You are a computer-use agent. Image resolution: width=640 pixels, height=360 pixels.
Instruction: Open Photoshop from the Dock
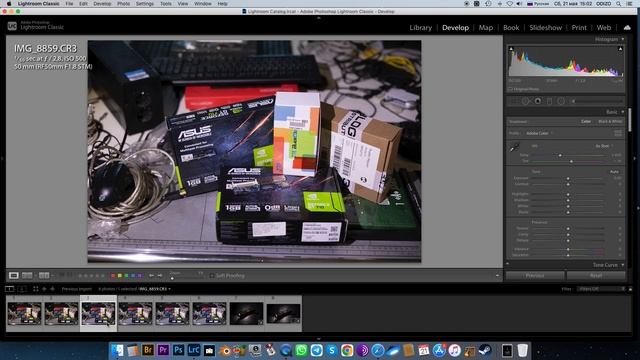178,350
